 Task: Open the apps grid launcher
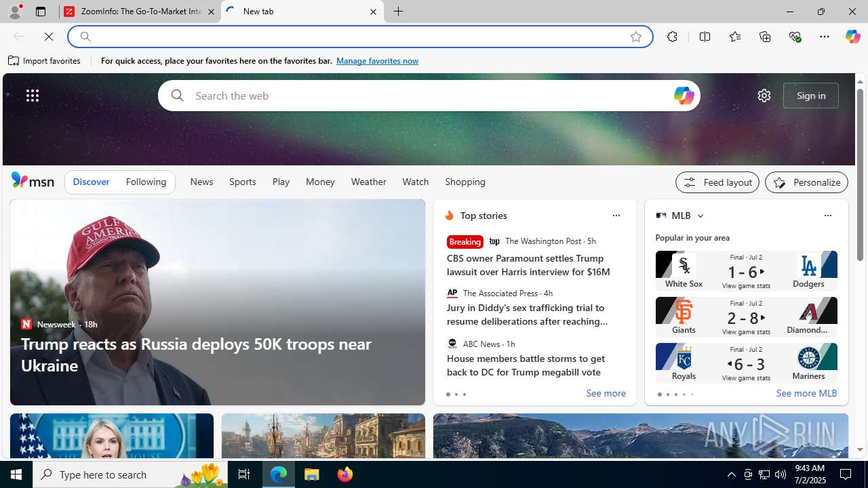point(33,96)
